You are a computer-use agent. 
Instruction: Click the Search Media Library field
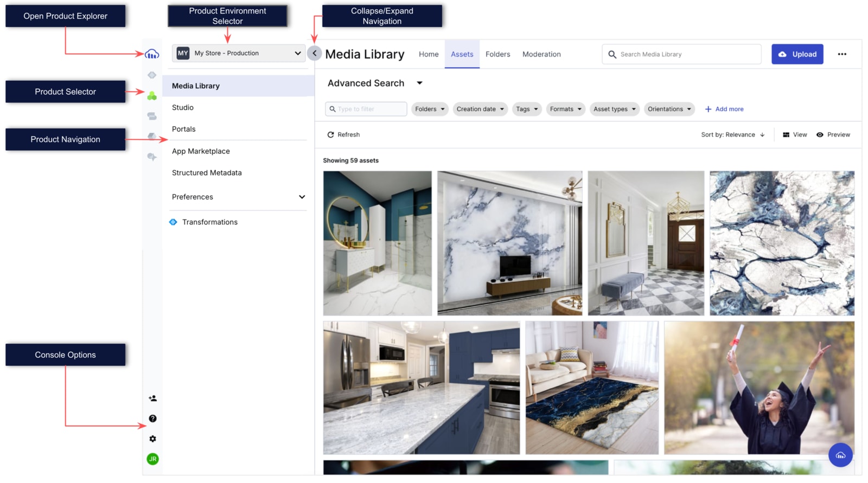(x=687, y=54)
